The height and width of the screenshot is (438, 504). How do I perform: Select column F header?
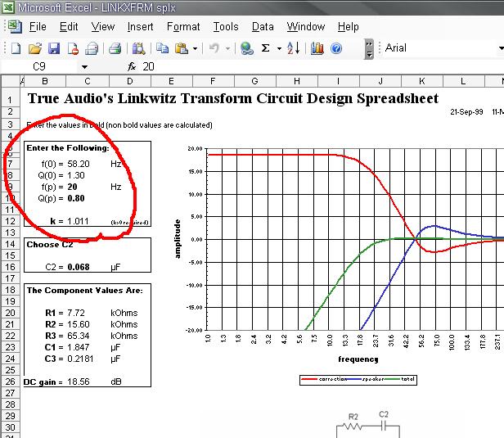point(213,81)
